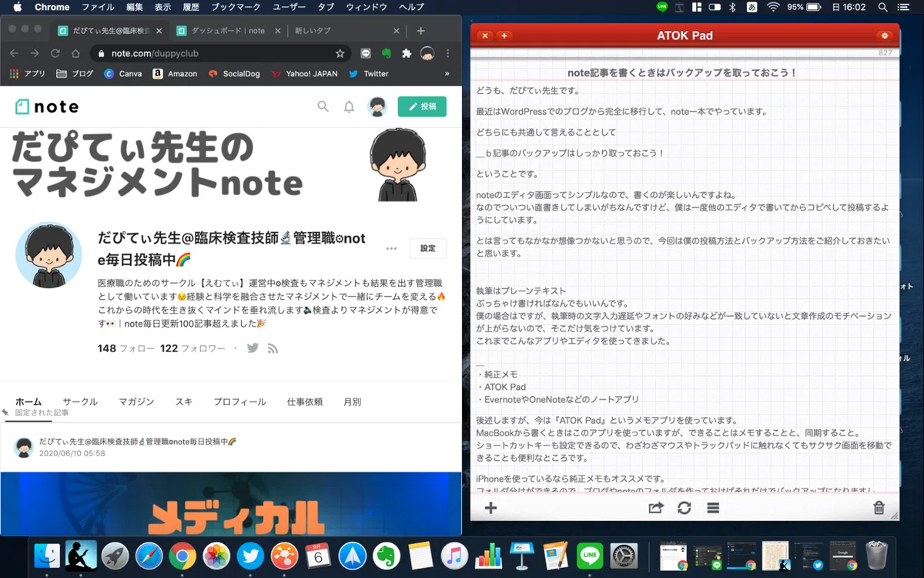Click the note.com/duppyclub address bar
The image size is (924, 578).
(219, 54)
